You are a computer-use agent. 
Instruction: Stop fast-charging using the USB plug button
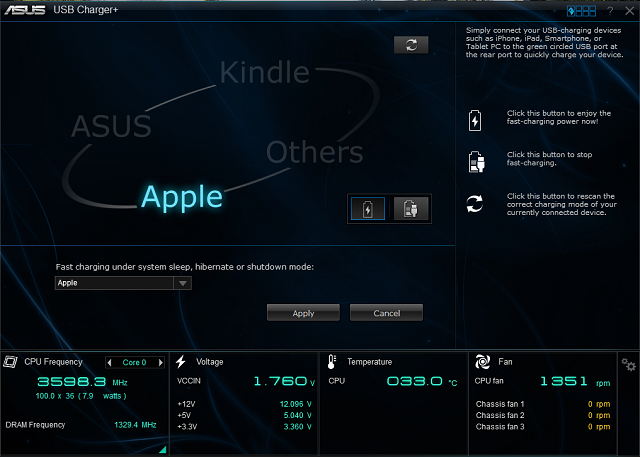[x=410, y=208]
